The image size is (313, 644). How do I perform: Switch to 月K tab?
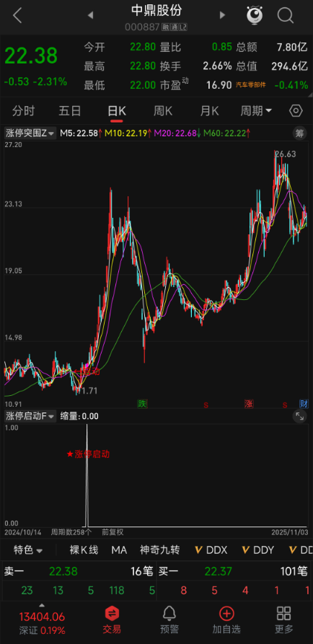[x=209, y=111]
